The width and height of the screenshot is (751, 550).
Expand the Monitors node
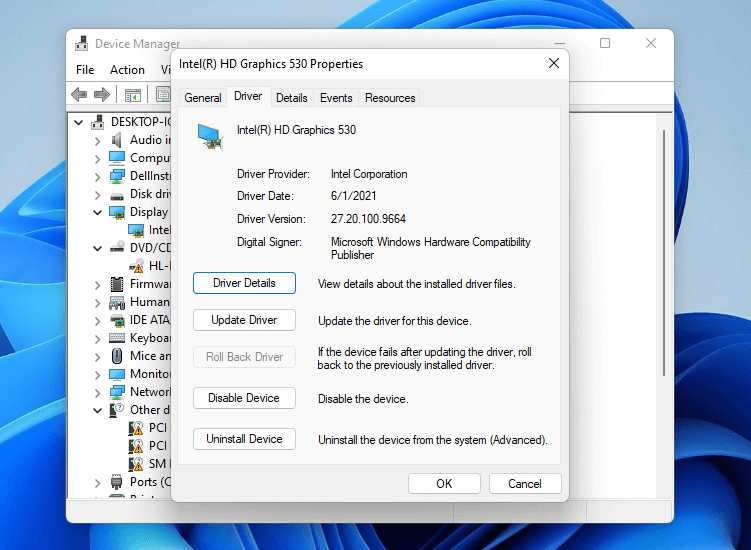97,375
